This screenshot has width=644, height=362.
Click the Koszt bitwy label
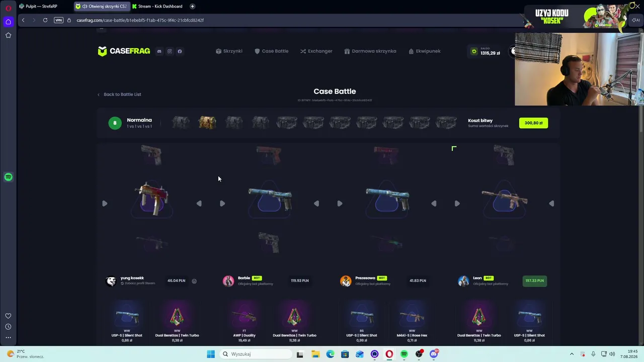tap(480, 121)
